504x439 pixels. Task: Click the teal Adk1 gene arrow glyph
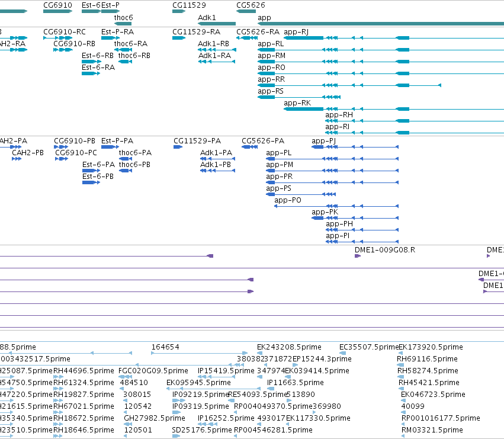[217, 24]
